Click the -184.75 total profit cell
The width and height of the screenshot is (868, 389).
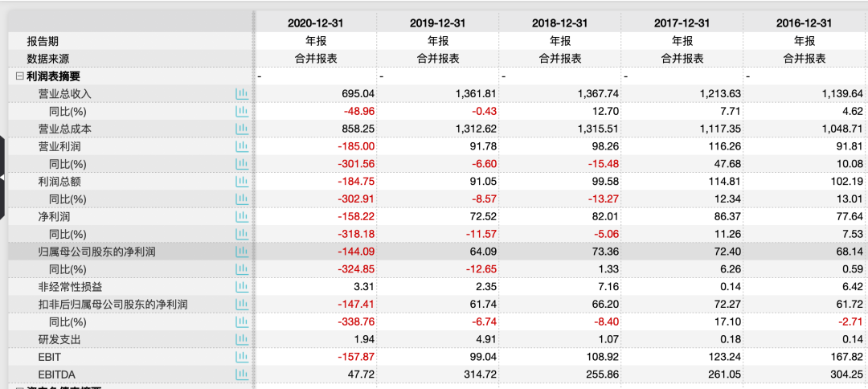(357, 182)
